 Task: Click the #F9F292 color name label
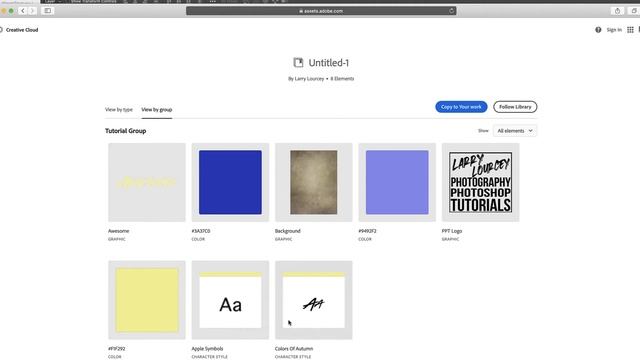(x=117, y=349)
